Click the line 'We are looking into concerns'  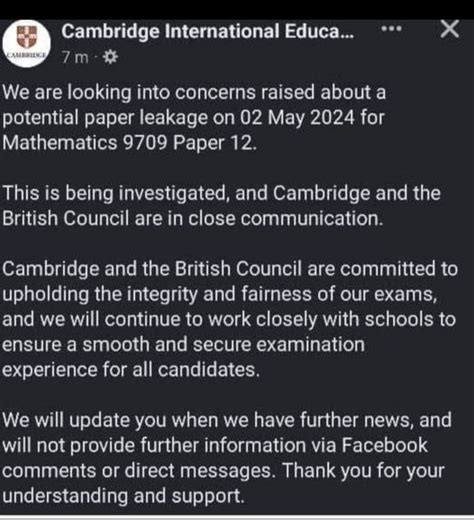194,92
